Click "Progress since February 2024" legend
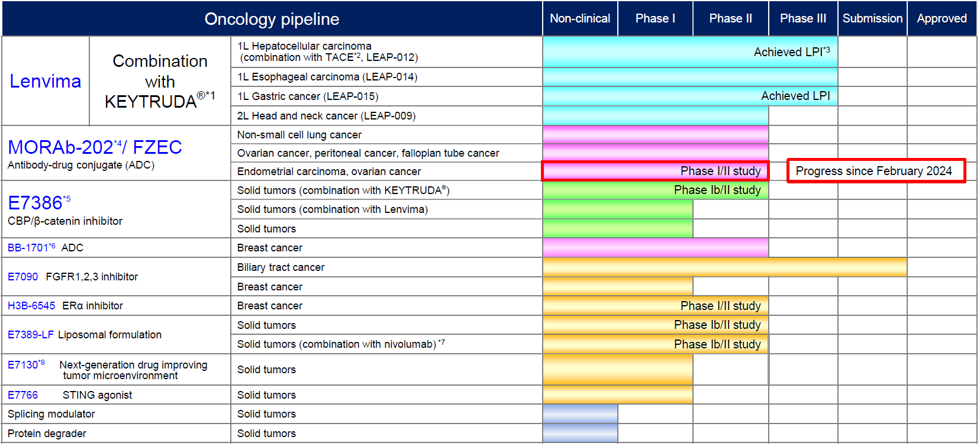Image resolution: width=980 pixels, height=446 pixels. (x=876, y=171)
